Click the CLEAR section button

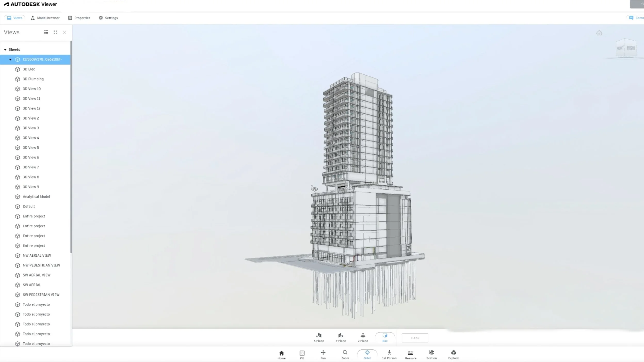tap(414, 338)
